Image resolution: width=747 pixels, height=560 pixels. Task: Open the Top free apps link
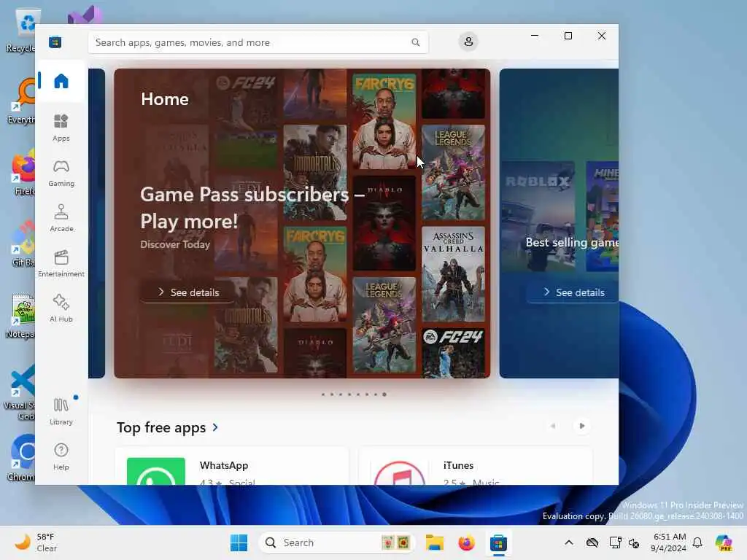pyautogui.click(x=161, y=427)
